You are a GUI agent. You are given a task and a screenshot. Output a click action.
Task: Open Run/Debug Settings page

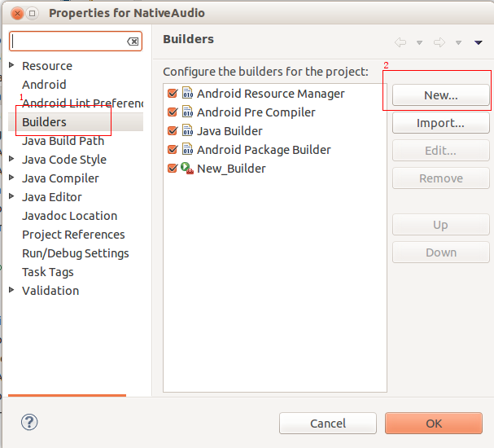click(76, 253)
